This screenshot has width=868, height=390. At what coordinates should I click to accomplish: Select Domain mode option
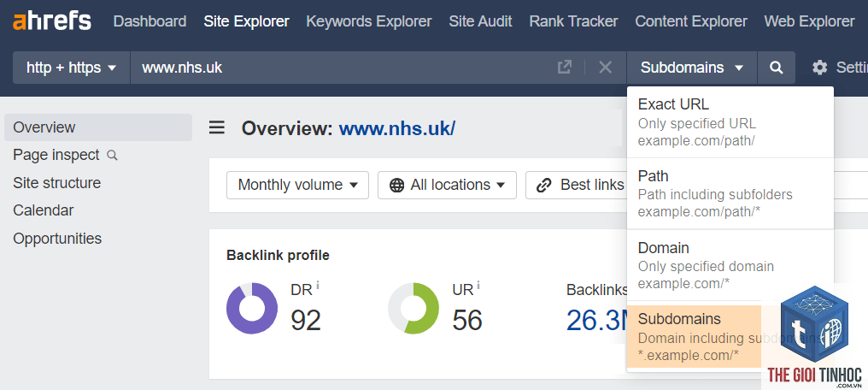pyautogui.click(x=730, y=265)
